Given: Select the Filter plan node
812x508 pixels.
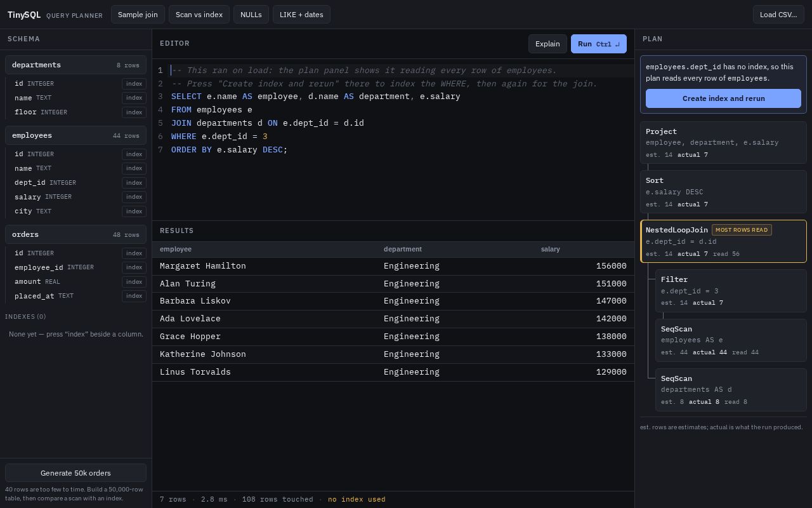Looking at the screenshot, I should click(731, 291).
